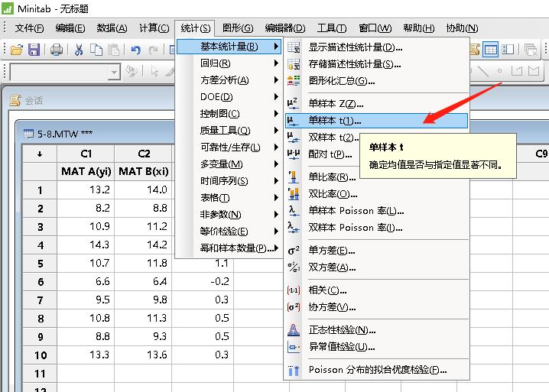Expand the 幂和样本数量(P) submenu
Image resolution: width=549 pixels, height=392 pixels.
pyautogui.click(x=228, y=248)
